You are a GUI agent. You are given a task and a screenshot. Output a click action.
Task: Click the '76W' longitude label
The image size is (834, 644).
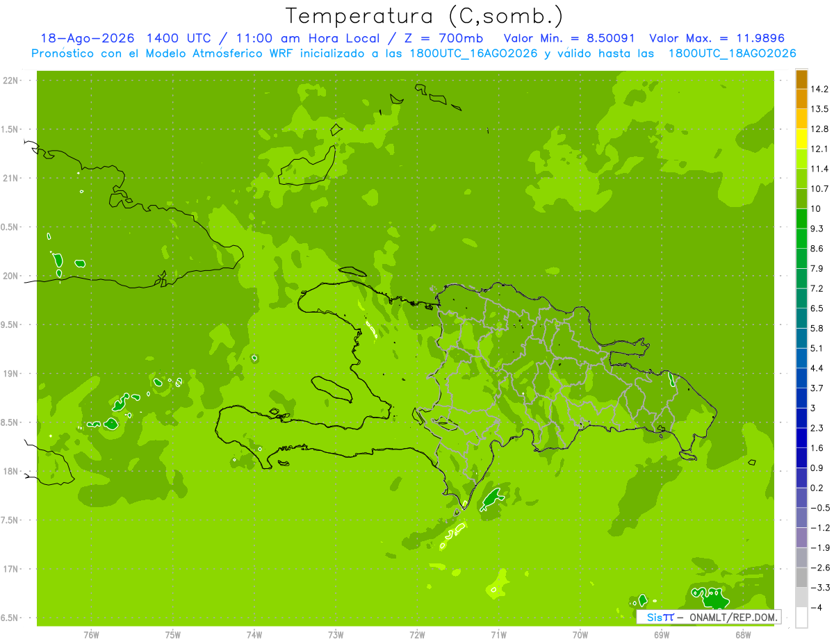pyautogui.click(x=91, y=635)
